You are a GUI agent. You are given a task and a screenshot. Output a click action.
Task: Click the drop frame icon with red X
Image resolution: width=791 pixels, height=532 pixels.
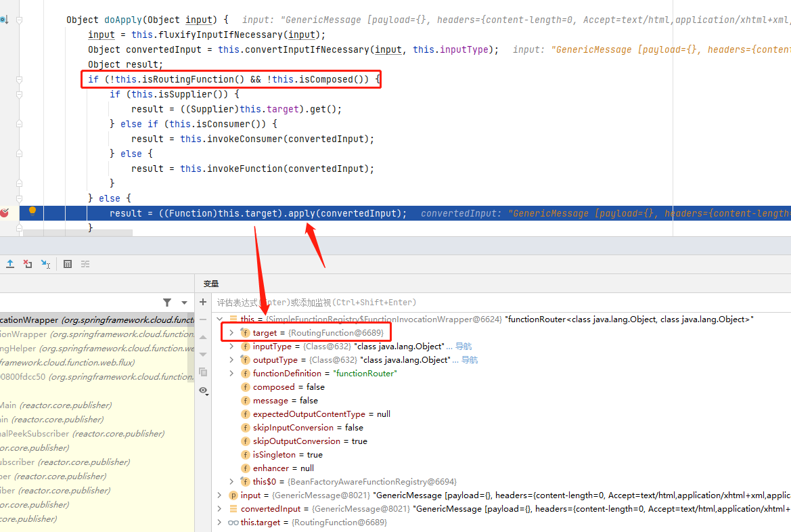coord(28,263)
